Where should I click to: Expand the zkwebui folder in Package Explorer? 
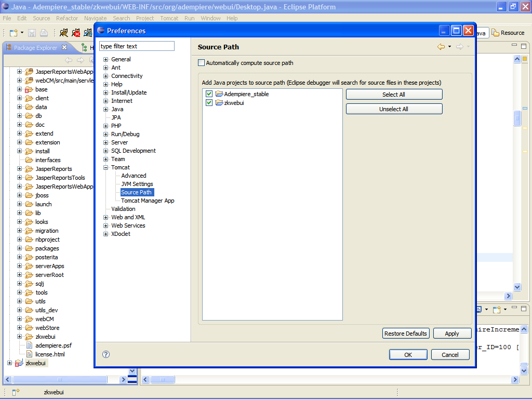(x=19, y=337)
